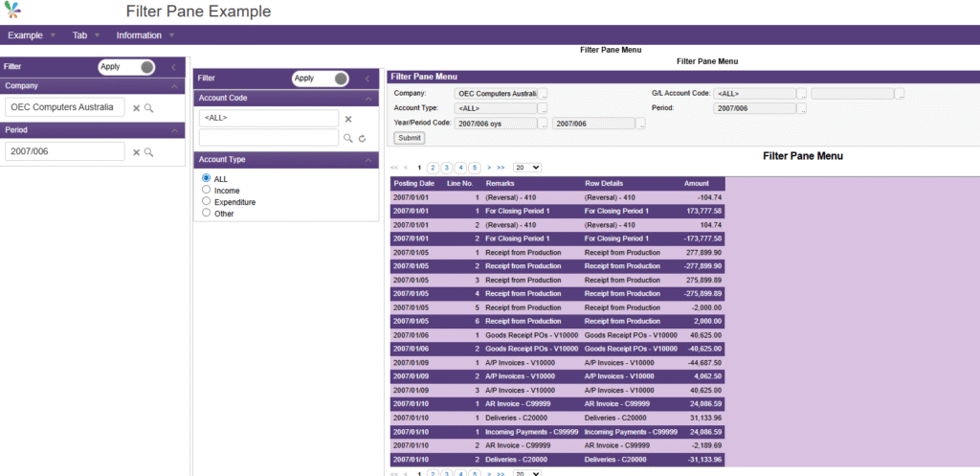Click the Submit button
This screenshot has width=980, height=476.
[x=410, y=138]
